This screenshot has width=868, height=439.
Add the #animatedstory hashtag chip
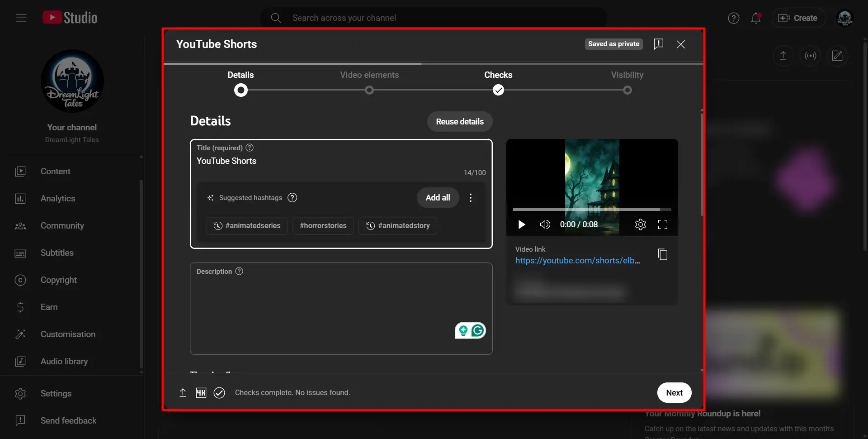(398, 225)
